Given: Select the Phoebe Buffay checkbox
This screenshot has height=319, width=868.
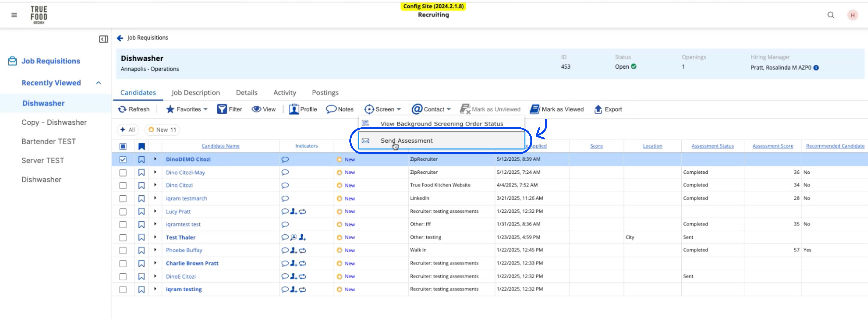Looking at the screenshot, I should tap(123, 251).
